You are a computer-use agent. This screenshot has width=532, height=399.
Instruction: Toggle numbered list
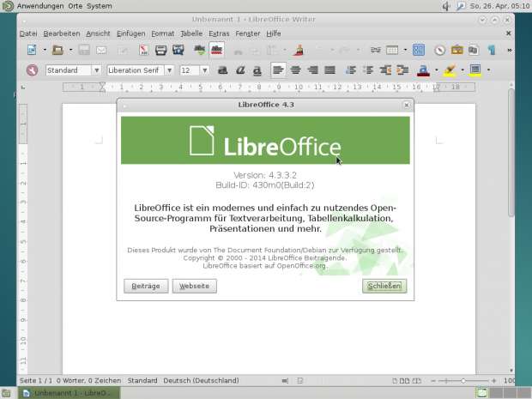click(x=350, y=70)
